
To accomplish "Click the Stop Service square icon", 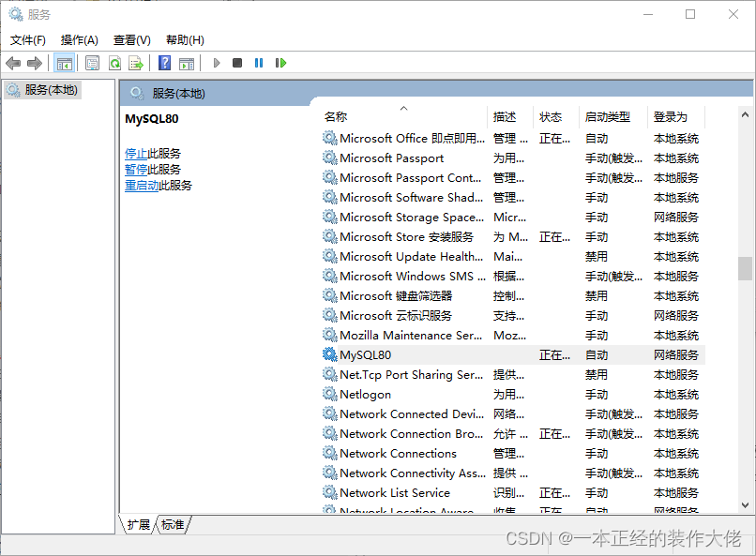I will click(x=237, y=63).
